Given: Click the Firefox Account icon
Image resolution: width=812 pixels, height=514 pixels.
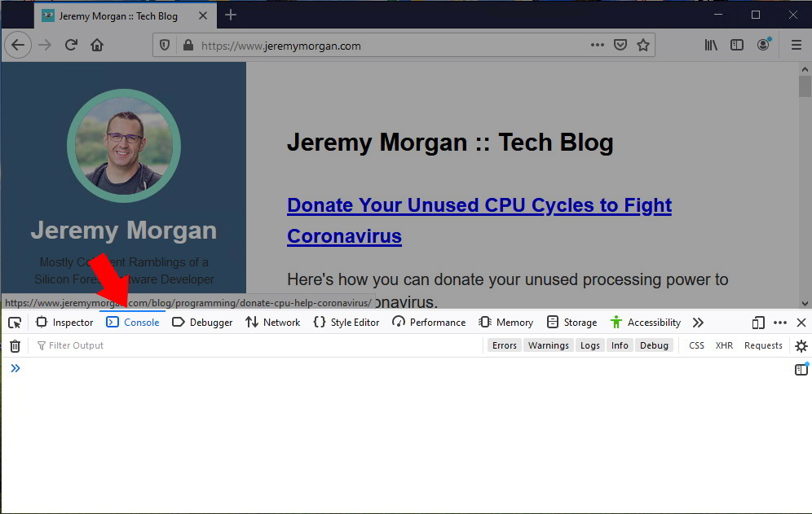Looking at the screenshot, I should pyautogui.click(x=763, y=45).
